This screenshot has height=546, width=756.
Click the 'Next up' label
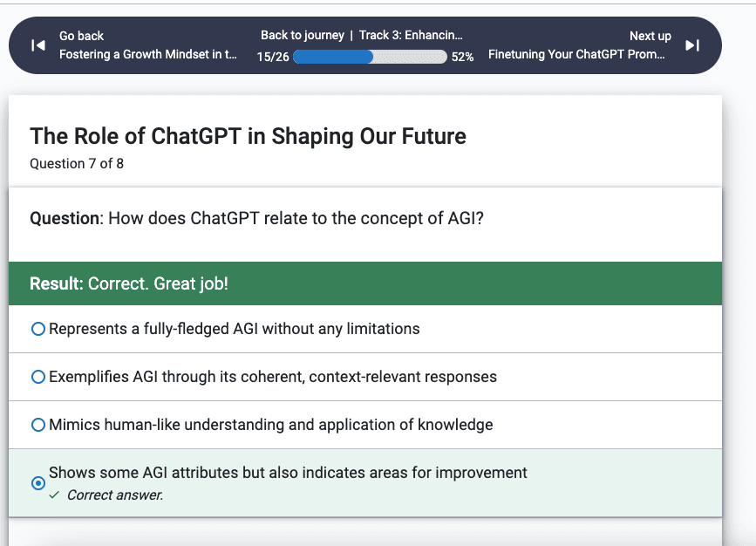pyautogui.click(x=650, y=36)
